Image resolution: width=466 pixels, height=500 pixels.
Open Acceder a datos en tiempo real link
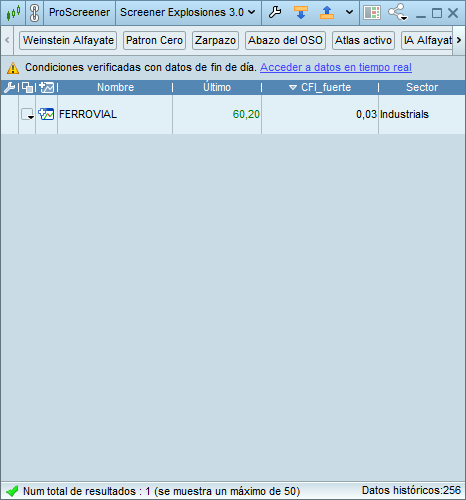tap(336, 67)
